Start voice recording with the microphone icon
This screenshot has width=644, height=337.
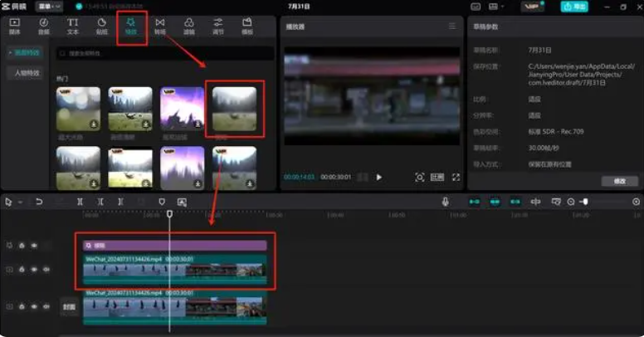pos(445,202)
